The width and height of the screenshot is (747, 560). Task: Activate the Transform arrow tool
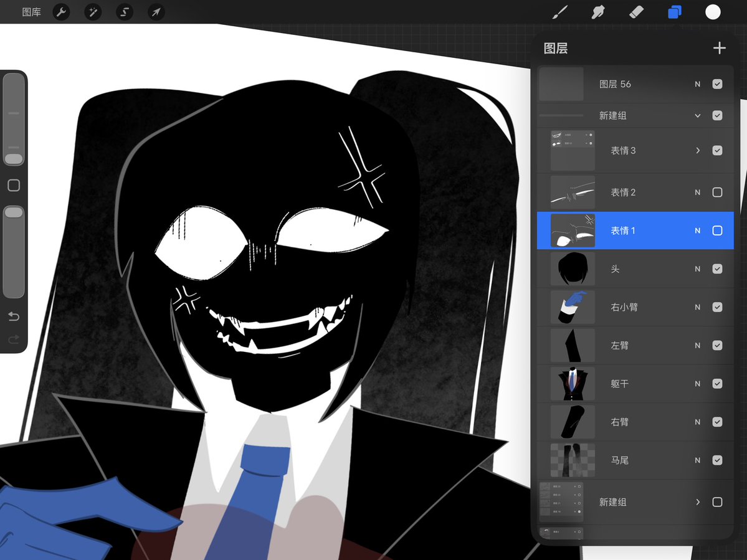coord(156,12)
